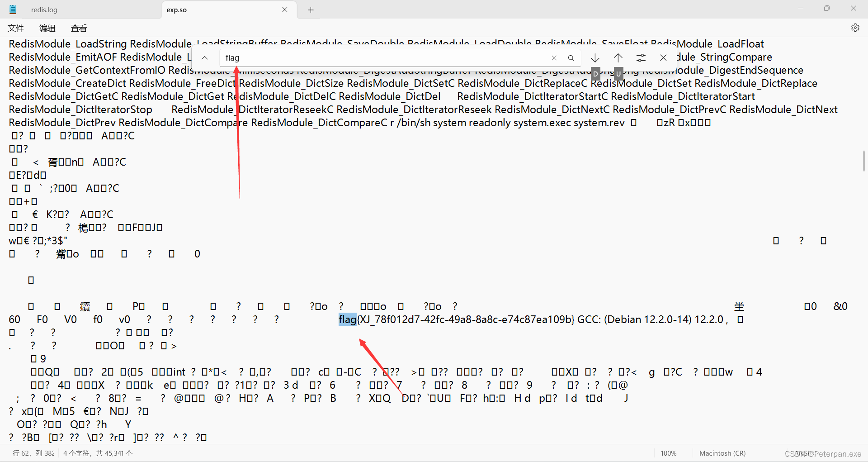Click the Macintosh (CR) line ending indicator

[x=722, y=453]
